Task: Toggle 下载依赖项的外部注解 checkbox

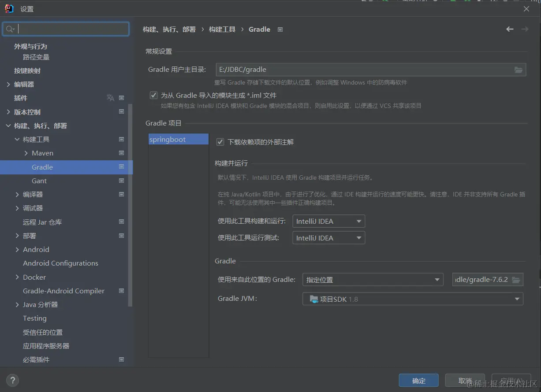Action: 220,142
